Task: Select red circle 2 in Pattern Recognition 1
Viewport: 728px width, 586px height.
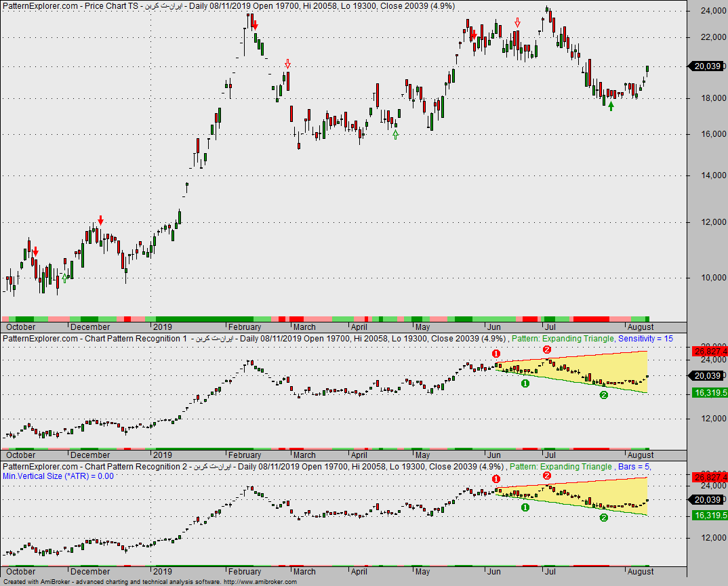Action: pyautogui.click(x=547, y=350)
